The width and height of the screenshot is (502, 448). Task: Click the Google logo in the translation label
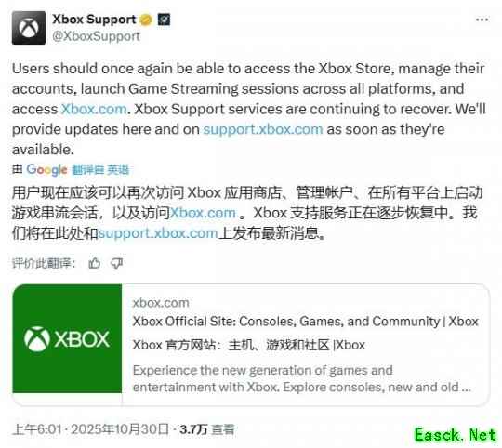[x=46, y=170]
